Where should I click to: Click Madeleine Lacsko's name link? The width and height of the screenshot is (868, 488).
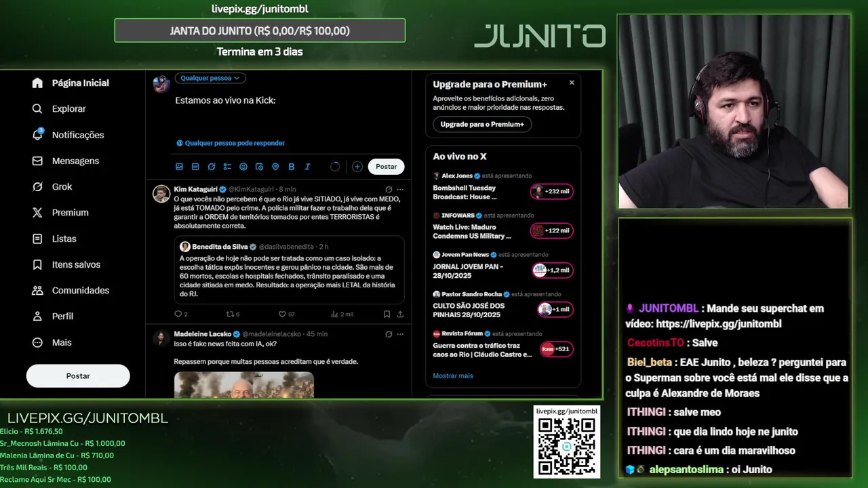point(203,334)
